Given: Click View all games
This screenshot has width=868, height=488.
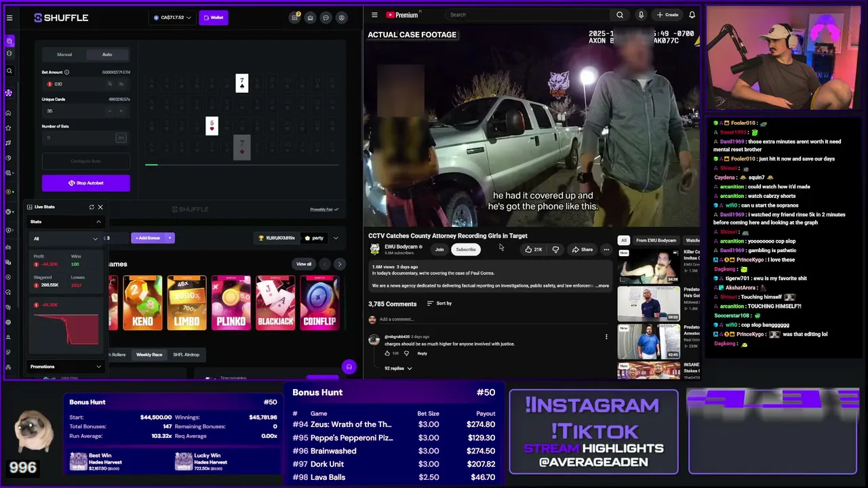Looking at the screenshot, I should 304,264.
